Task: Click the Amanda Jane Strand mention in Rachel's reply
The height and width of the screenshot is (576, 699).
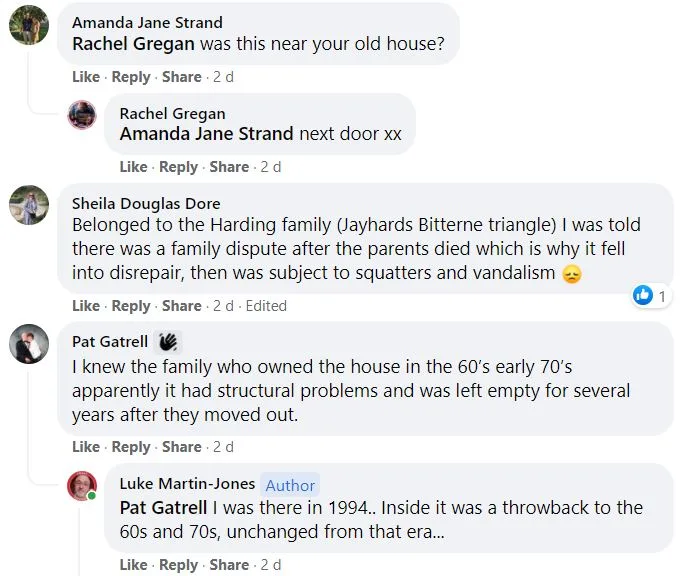Action: [206, 134]
